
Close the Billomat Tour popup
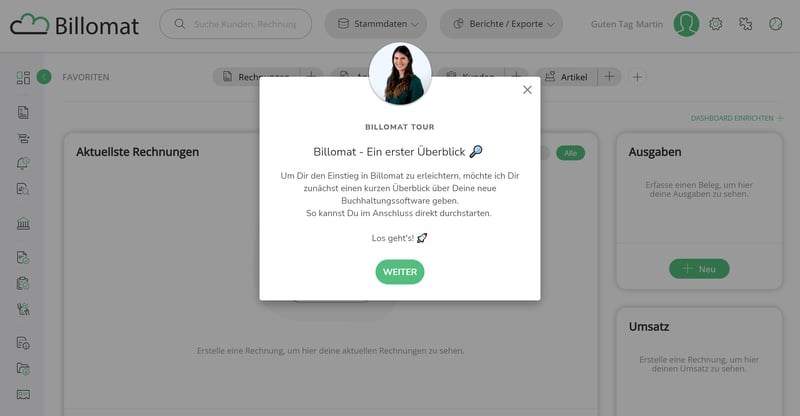click(x=527, y=90)
